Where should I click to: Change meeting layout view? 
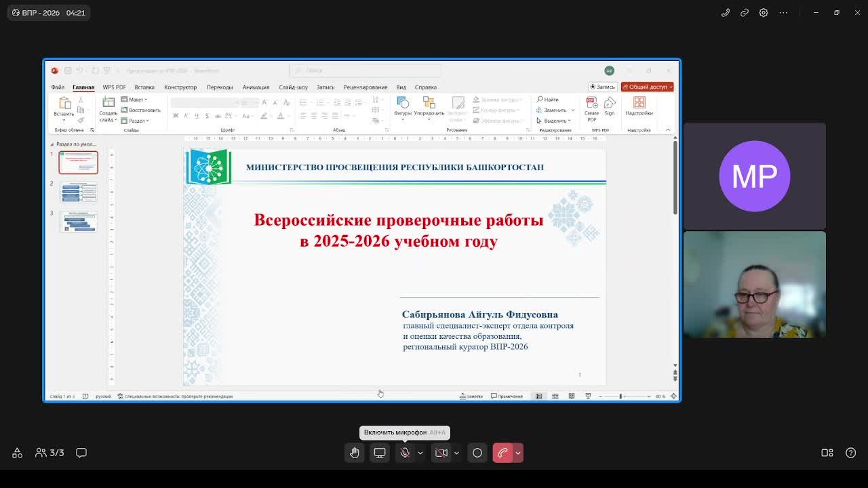(x=827, y=453)
